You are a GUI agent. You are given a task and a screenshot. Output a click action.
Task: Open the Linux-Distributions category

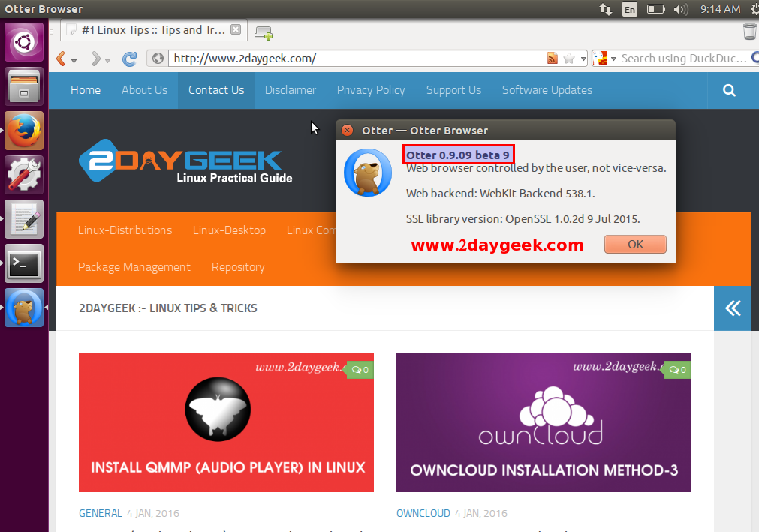[x=125, y=230]
